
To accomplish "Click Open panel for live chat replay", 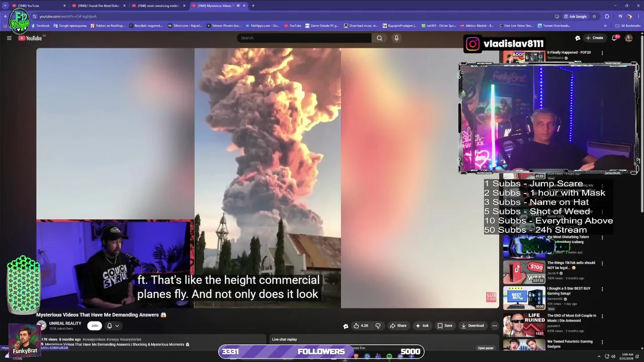I will click(486, 348).
